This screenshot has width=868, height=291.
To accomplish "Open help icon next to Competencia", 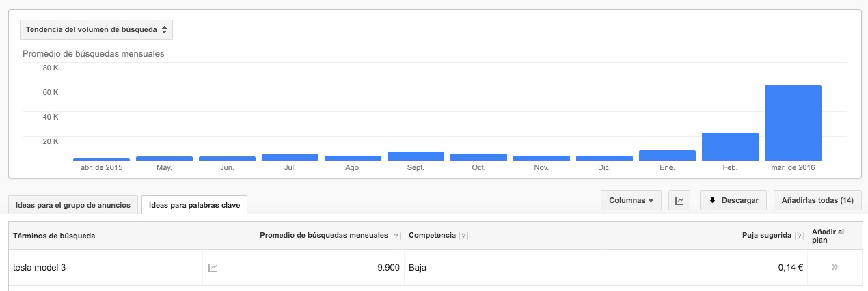I will tap(463, 236).
